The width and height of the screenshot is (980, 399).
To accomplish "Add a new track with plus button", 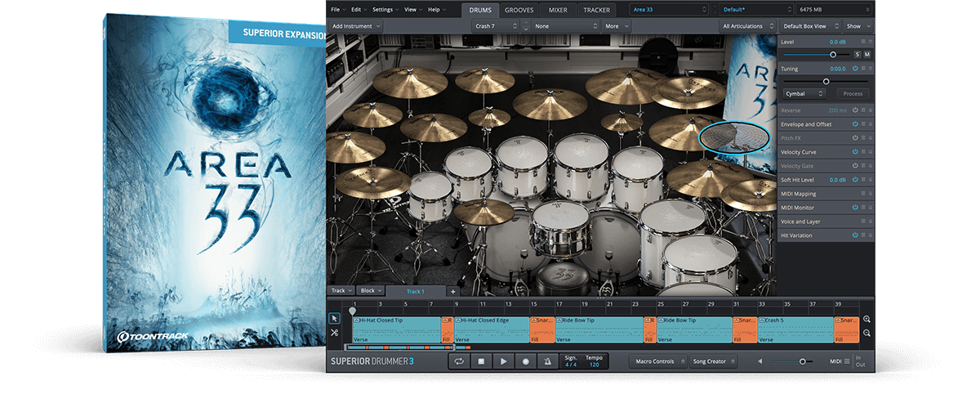I will (453, 291).
